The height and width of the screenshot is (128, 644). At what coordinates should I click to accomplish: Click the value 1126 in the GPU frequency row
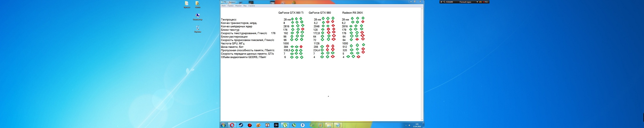click(x=316, y=44)
